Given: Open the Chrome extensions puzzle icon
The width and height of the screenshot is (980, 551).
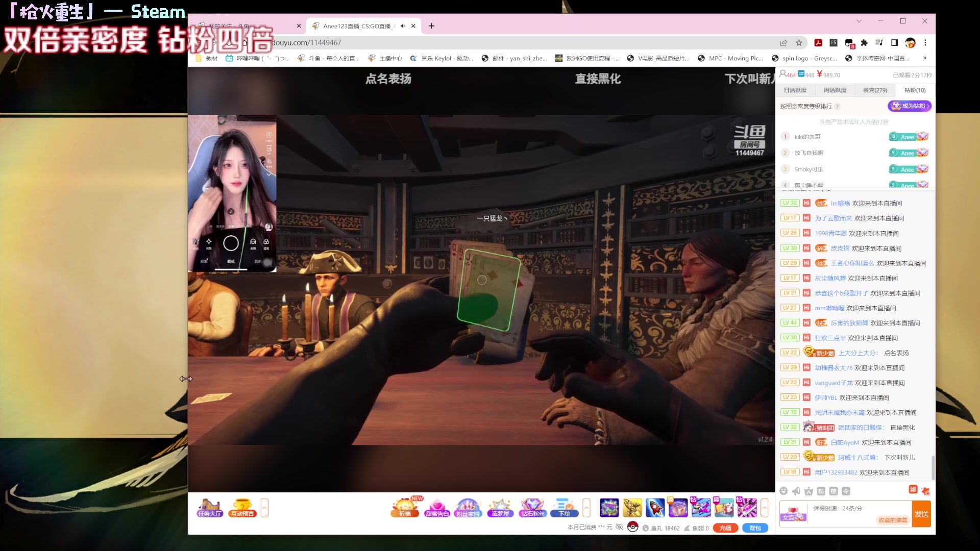Looking at the screenshot, I should click(864, 43).
